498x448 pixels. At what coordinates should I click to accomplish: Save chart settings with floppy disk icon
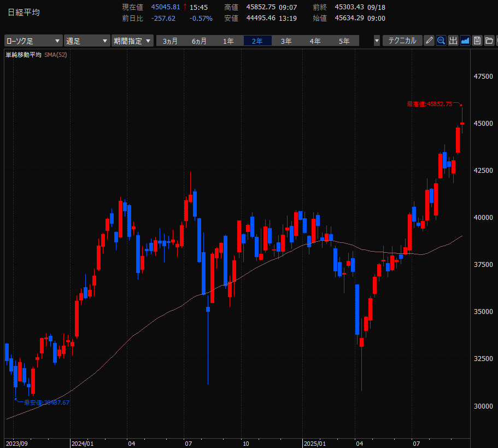point(477,40)
